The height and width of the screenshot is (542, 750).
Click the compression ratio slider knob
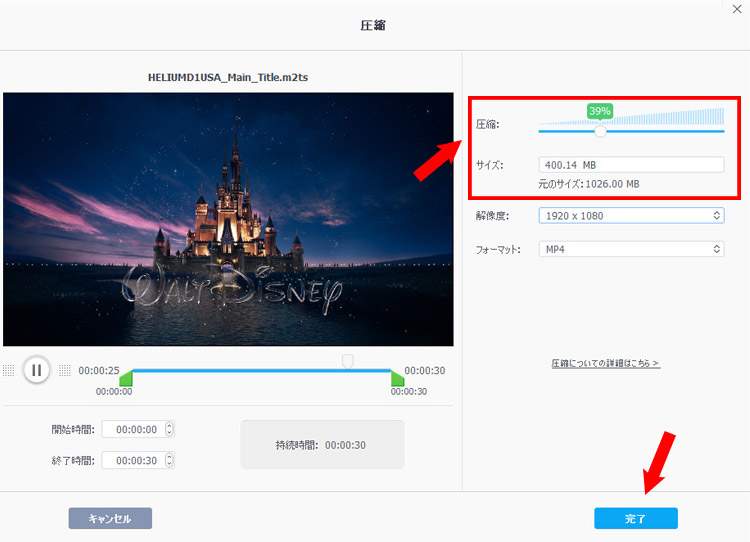point(600,131)
